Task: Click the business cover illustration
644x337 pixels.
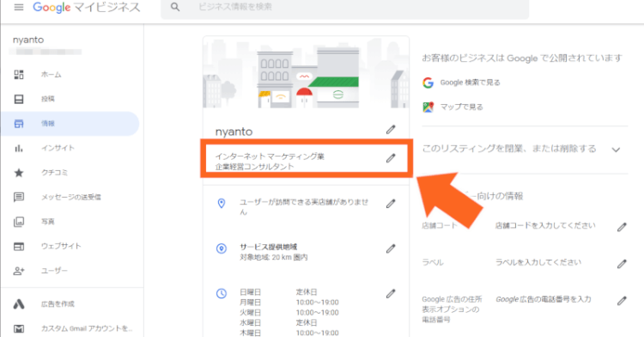Action: tap(306, 73)
